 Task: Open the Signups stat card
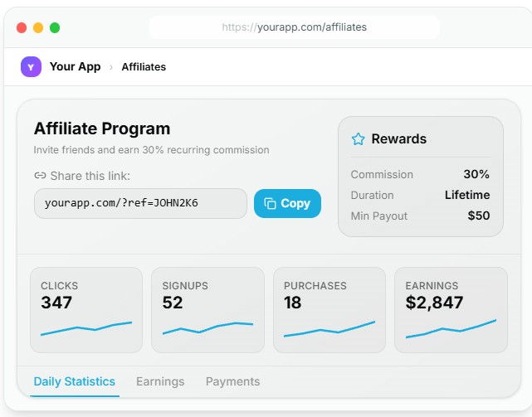(207, 308)
